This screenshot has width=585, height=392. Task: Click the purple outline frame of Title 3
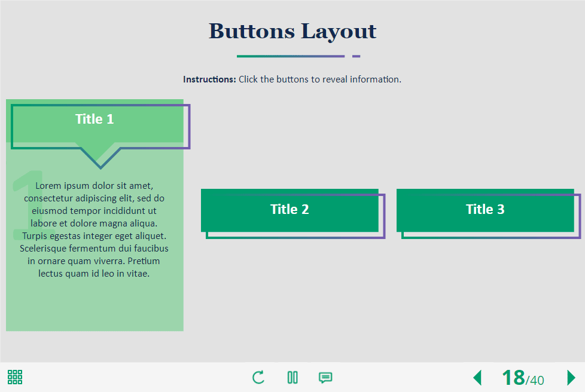pyautogui.click(x=580, y=216)
